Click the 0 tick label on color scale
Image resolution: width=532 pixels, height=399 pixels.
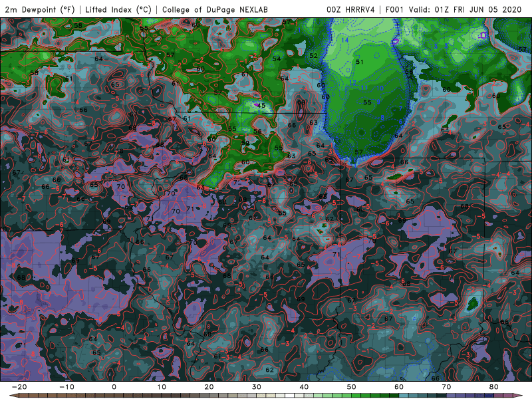[x=114, y=387]
